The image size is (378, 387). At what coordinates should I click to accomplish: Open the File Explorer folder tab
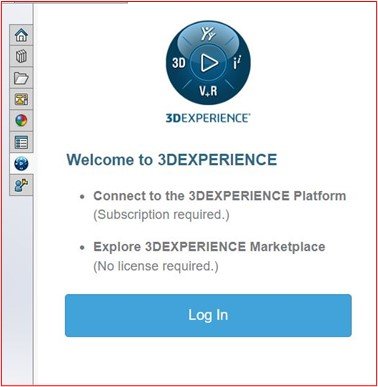tap(21, 78)
